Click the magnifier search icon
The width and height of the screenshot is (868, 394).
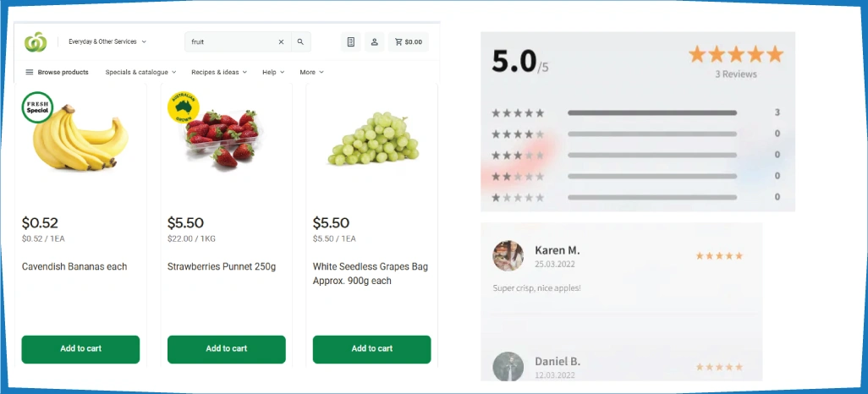(300, 42)
